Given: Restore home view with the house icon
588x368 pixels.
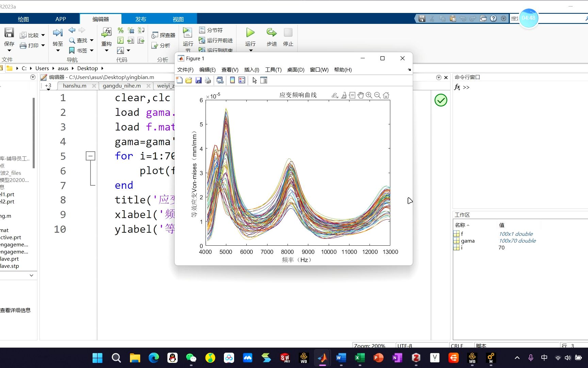Looking at the screenshot, I should [x=386, y=95].
